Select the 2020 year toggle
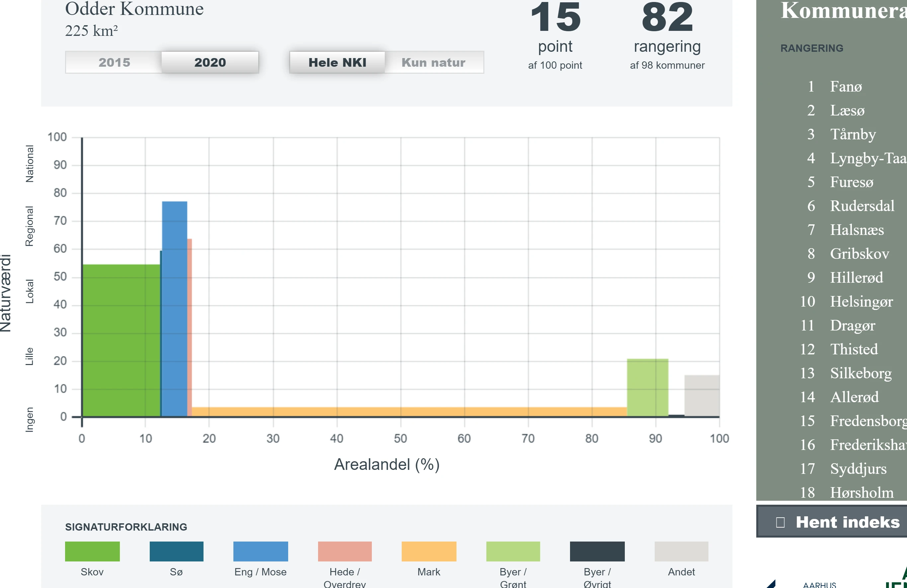 pyautogui.click(x=210, y=62)
